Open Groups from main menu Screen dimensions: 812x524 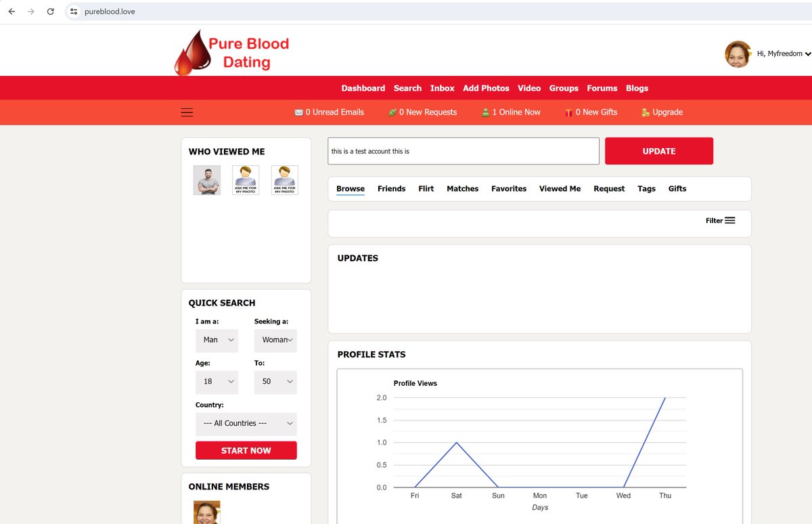coord(564,88)
